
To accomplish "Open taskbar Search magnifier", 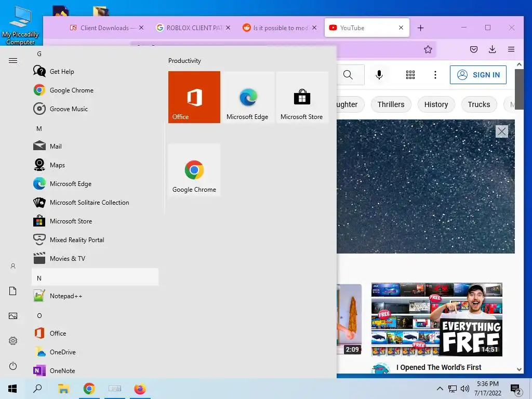I will [37, 389].
